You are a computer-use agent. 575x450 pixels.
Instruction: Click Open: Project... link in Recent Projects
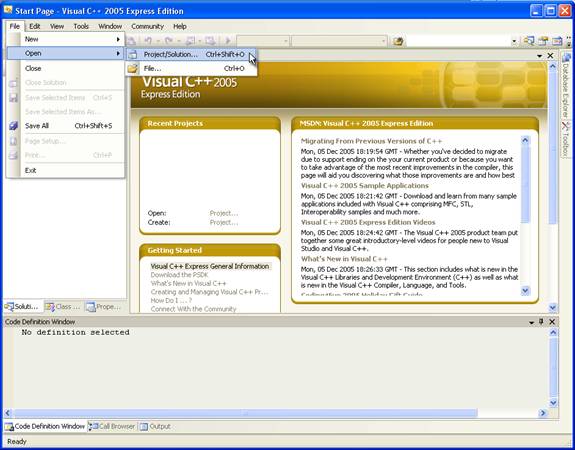224,213
